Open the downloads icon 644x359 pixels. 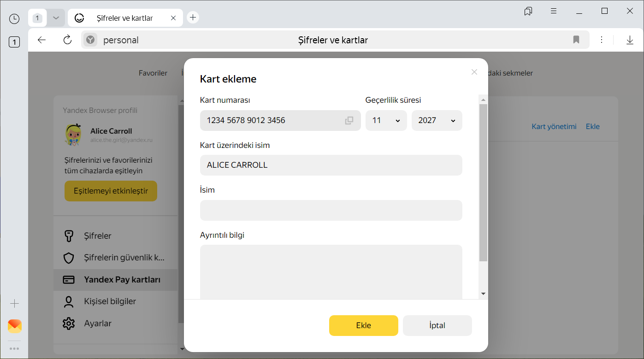pos(630,40)
